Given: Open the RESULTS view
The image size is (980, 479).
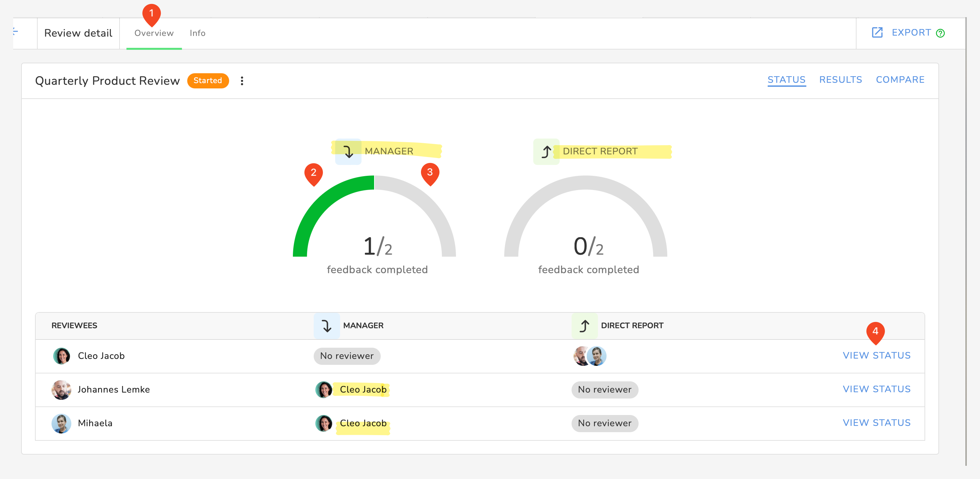Looking at the screenshot, I should [840, 80].
